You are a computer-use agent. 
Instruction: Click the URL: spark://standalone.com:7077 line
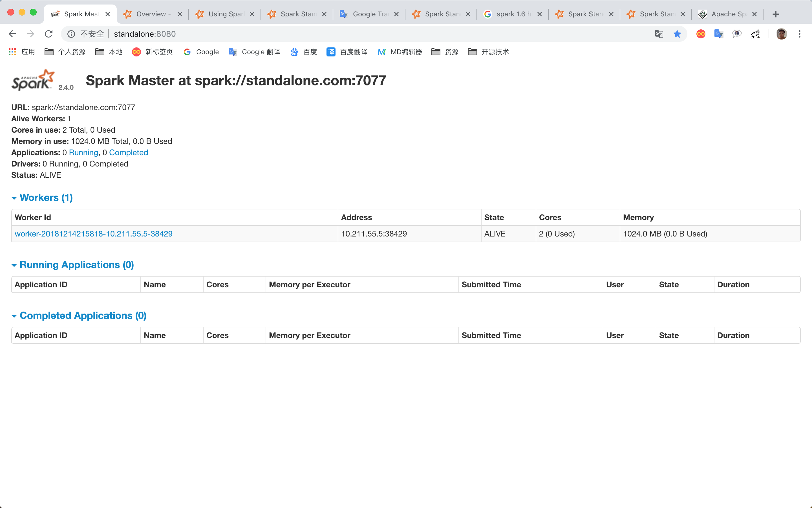tap(73, 108)
